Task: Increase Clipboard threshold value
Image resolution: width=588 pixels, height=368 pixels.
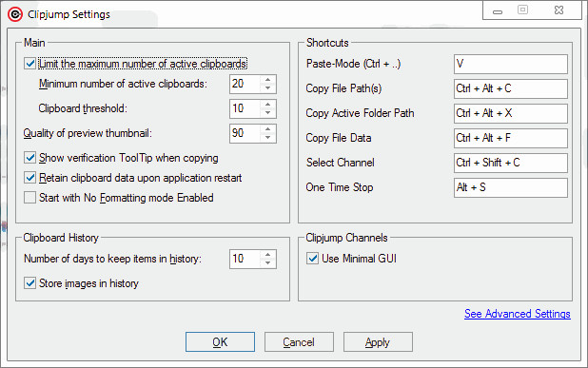Action: [x=267, y=105]
